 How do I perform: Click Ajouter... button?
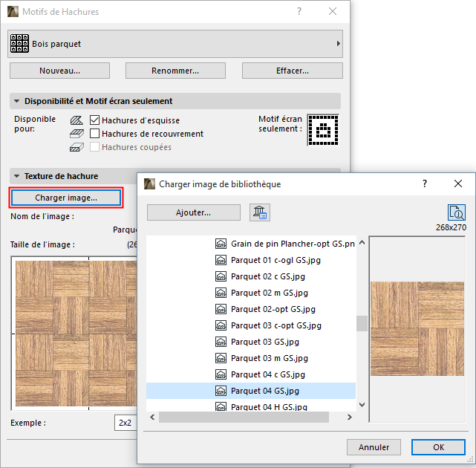pyautogui.click(x=194, y=212)
